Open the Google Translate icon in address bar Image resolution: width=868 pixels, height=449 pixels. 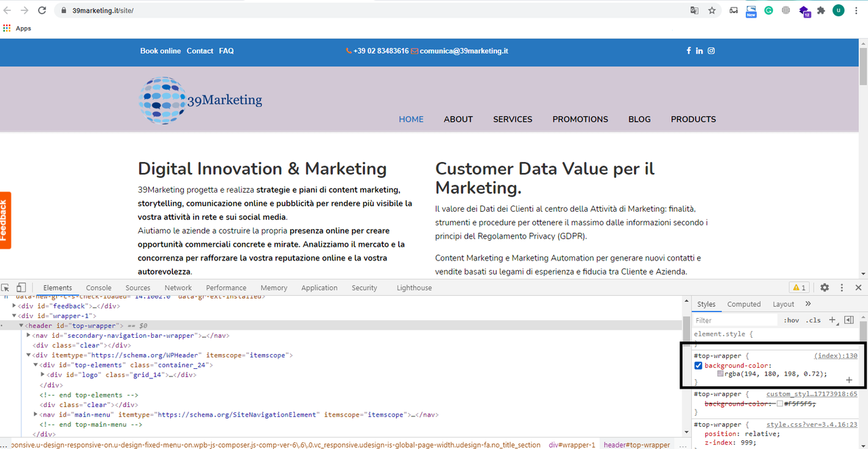694,11
